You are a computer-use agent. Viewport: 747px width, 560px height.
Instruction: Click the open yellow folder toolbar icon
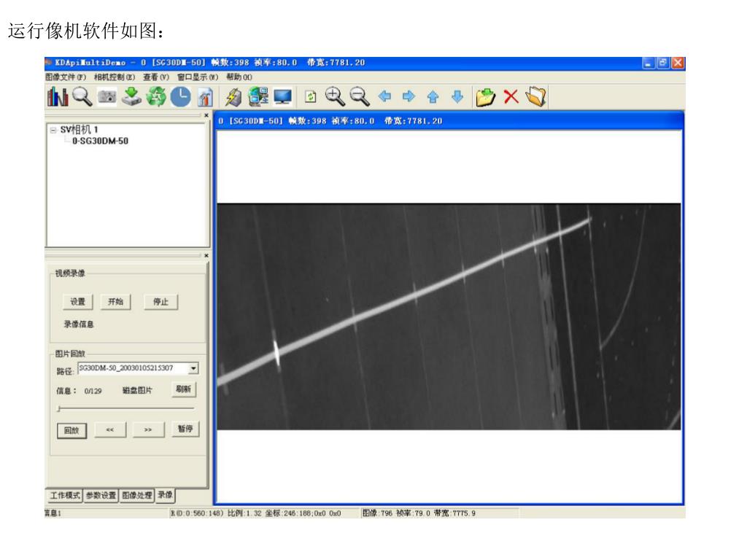click(536, 97)
